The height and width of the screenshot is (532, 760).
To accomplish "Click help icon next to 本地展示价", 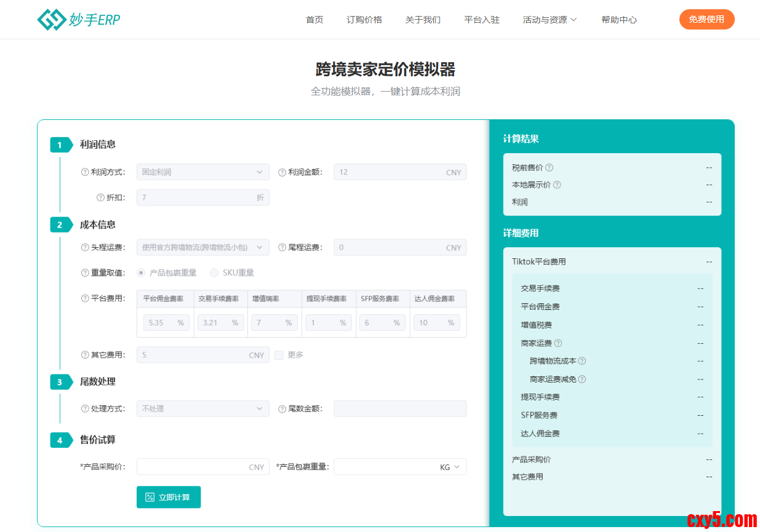I will (557, 185).
